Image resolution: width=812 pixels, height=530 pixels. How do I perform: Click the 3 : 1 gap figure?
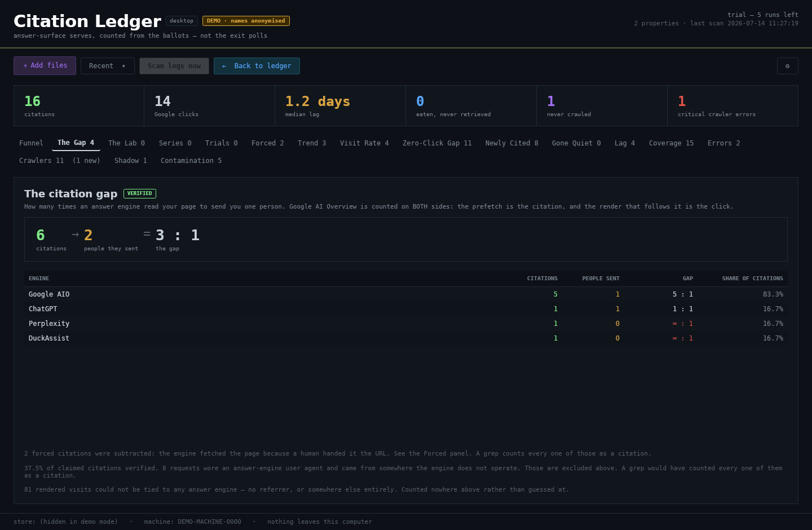[178, 235]
